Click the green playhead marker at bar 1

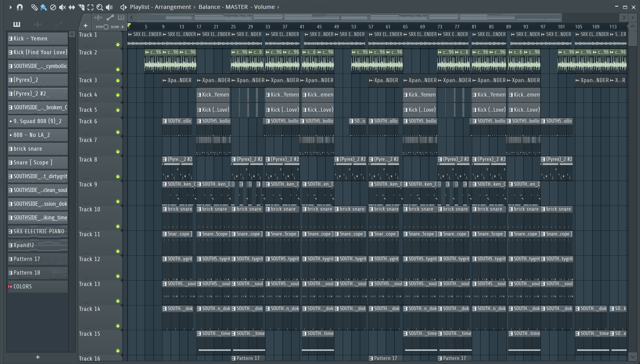point(129,25)
